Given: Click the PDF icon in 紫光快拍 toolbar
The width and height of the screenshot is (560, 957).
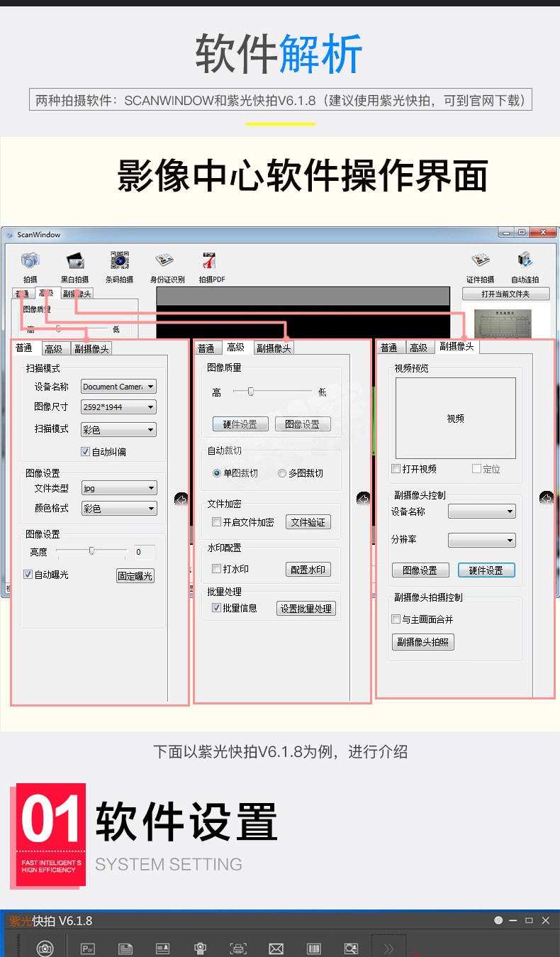Looking at the screenshot, I should coord(88,948).
